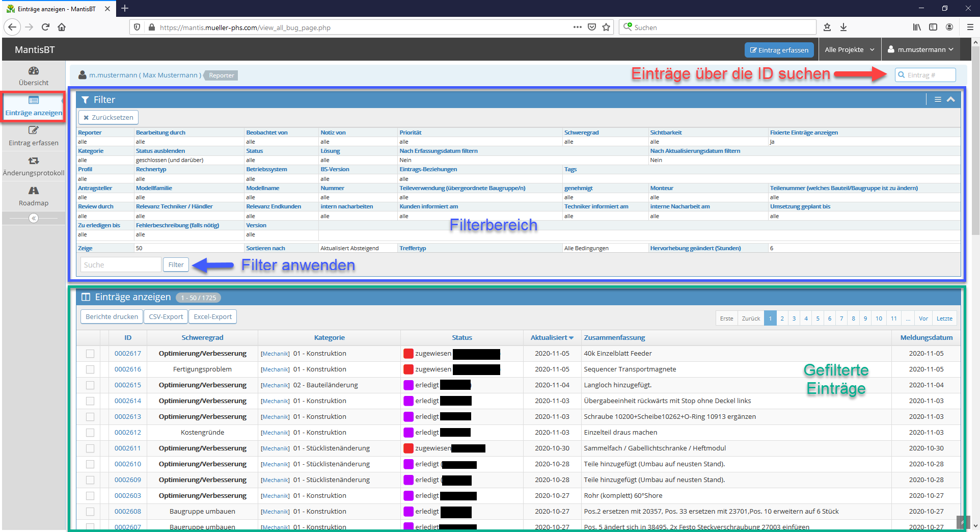Viewport: 980px width, 532px height.
Task: Click the Roadmap road icon in sidebar
Action: pyautogui.click(x=34, y=191)
